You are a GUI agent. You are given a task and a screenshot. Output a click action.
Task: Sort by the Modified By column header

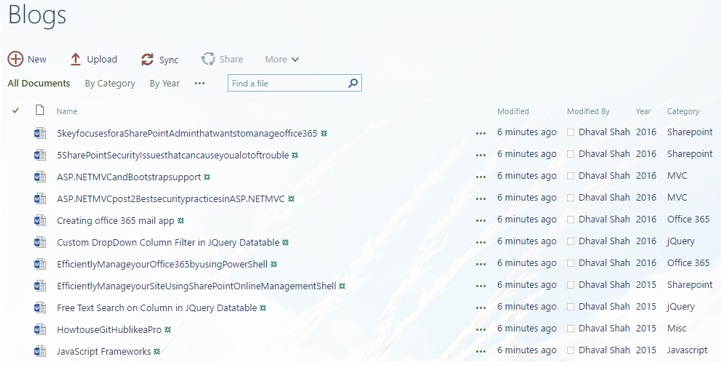click(x=588, y=111)
